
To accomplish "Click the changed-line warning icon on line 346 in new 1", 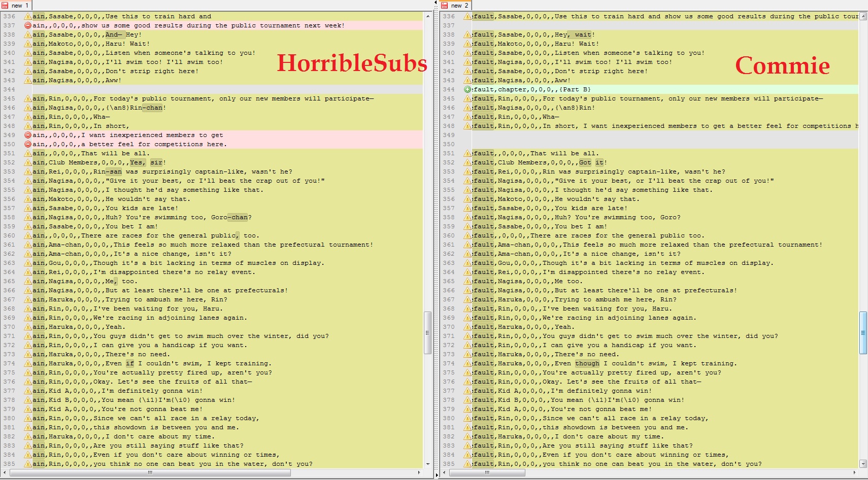I will [x=28, y=108].
